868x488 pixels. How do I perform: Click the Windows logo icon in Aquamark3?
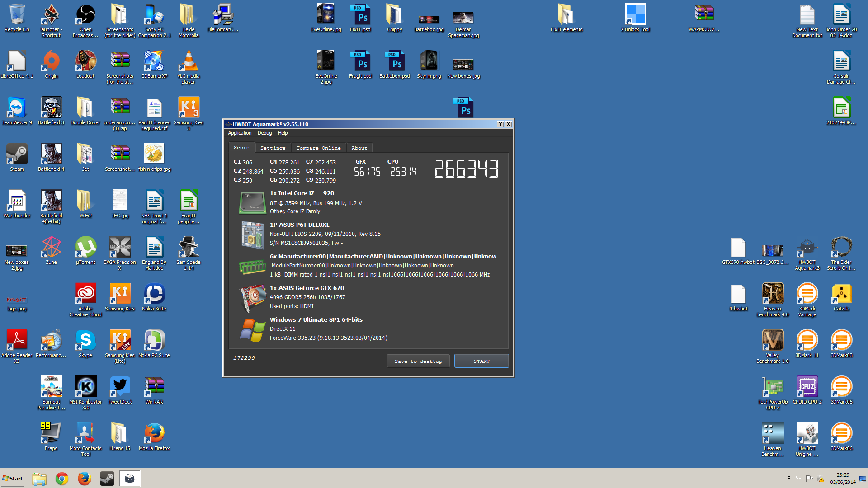click(x=252, y=330)
